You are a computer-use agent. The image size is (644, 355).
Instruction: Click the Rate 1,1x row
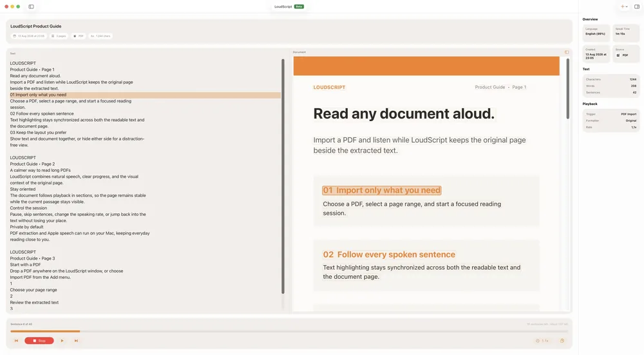(611, 128)
